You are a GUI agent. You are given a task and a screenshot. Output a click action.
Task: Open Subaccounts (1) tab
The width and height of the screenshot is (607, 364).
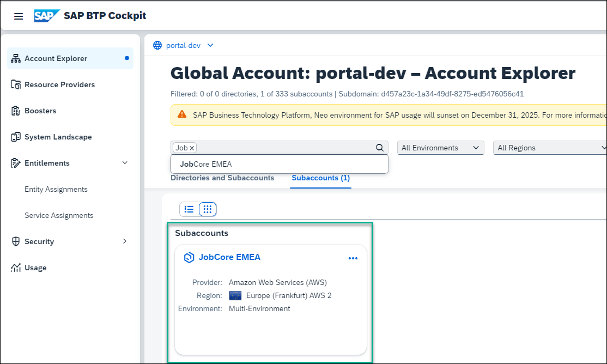tap(320, 178)
